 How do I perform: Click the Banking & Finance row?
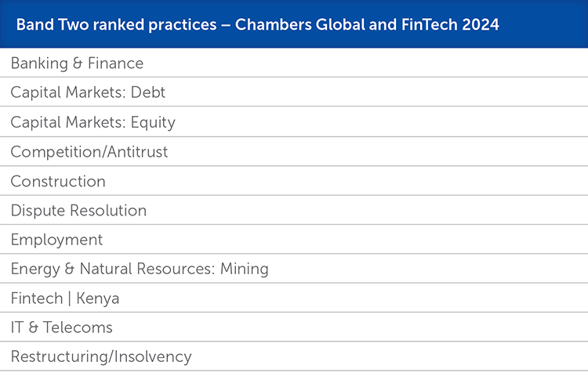[294, 63]
